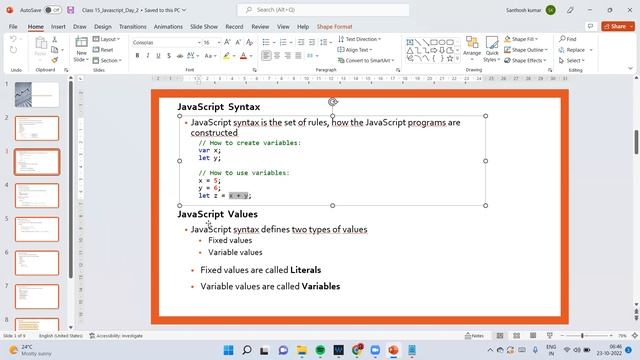This screenshot has height=360, width=640.
Task: Toggle text shadow (S) icon
Action: [x=169, y=56]
